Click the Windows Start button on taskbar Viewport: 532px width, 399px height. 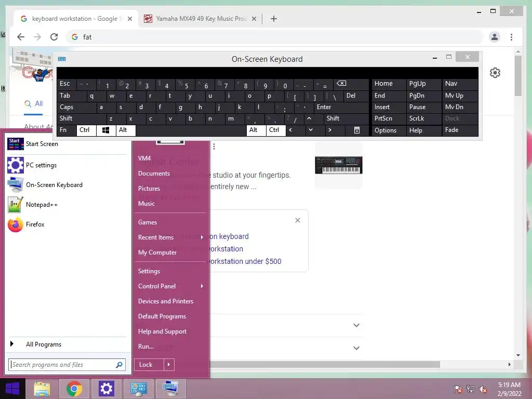[x=12, y=389]
